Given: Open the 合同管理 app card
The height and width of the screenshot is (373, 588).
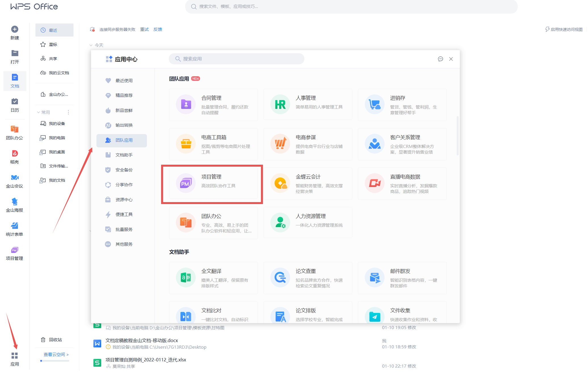Looking at the screenshot, I should 213,105.
